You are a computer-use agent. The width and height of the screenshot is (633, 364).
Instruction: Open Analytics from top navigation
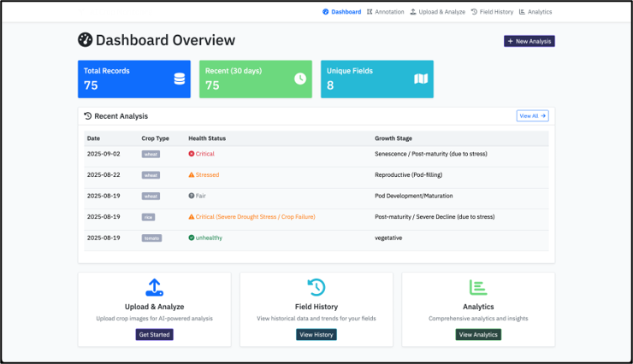click(x=535, y=12)
